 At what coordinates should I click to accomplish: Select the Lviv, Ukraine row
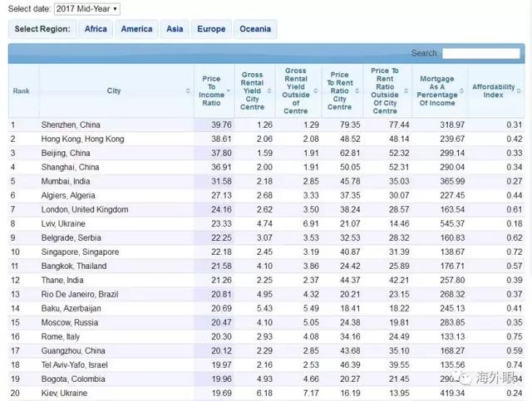(266, 223)
